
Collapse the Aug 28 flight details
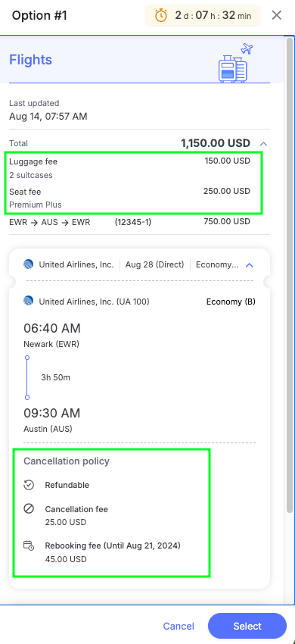(x=249, y=265)
